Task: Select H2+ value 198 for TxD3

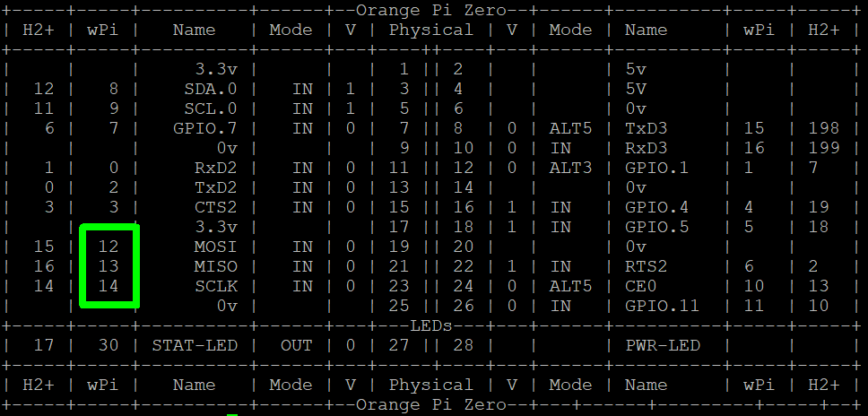Action: point(823,128)
